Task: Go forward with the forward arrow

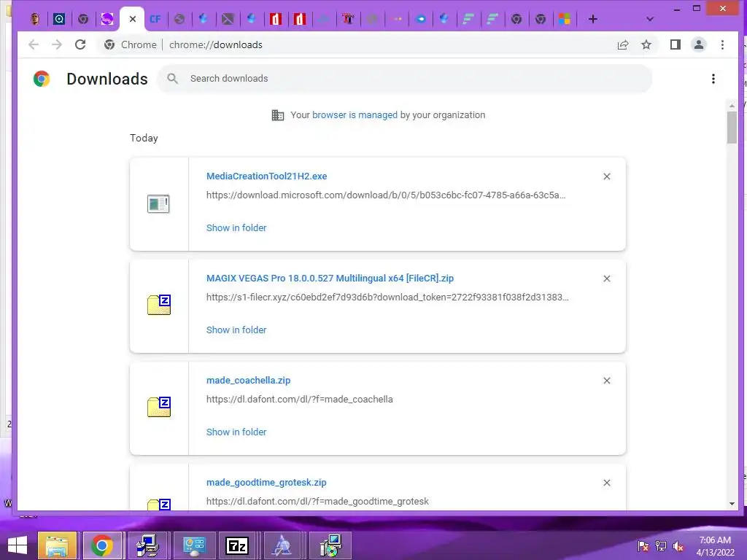Action: pos(57,44)
